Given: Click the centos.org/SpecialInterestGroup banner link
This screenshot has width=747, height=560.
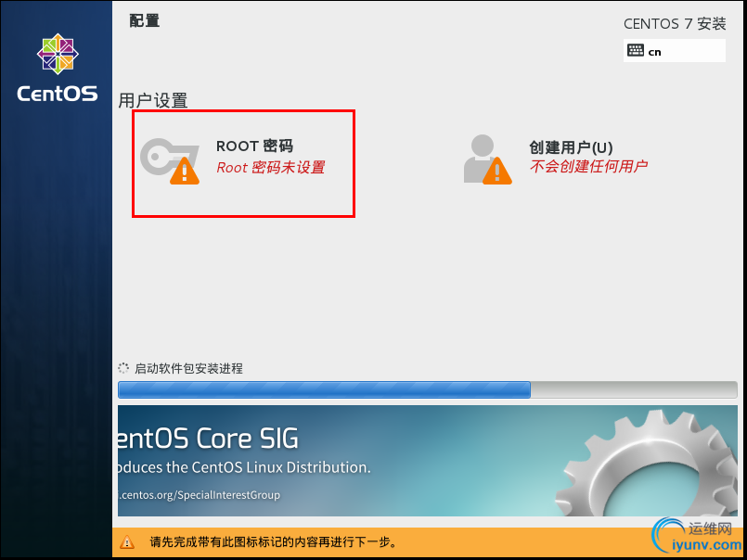Looking at the screenshot, I should tap(200, 495).
